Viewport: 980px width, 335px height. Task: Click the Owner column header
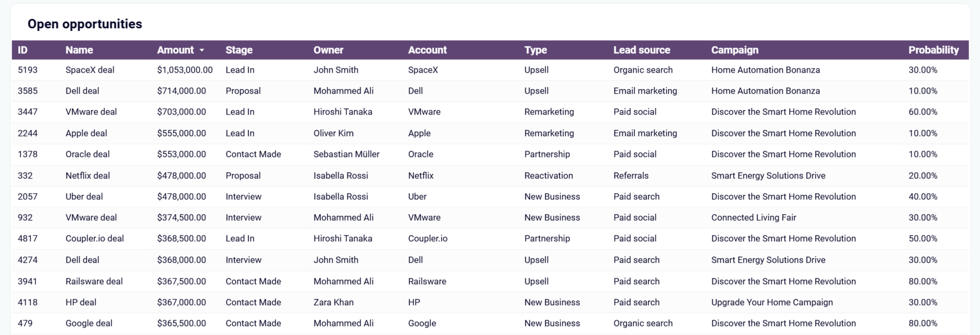coord(329,50)
